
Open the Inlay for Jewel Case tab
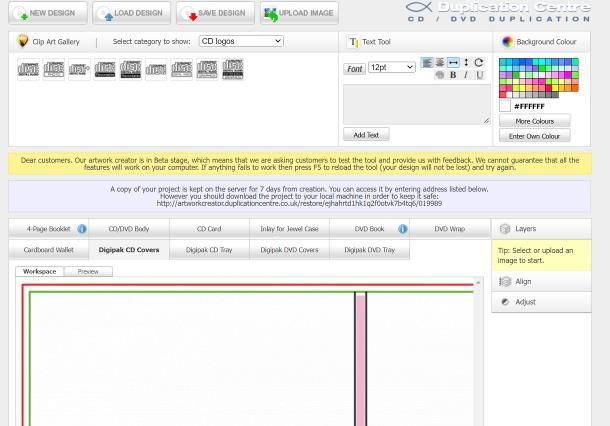(x=289, y=229)
